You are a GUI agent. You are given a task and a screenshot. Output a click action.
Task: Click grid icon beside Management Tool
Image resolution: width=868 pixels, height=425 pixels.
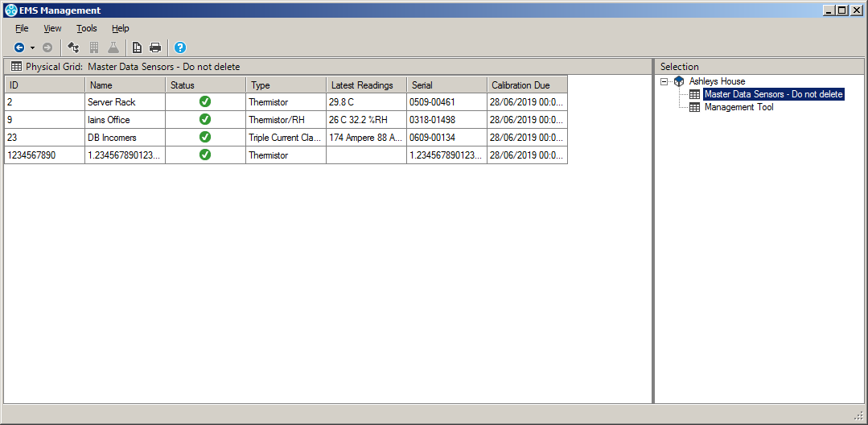pos(694,108)
